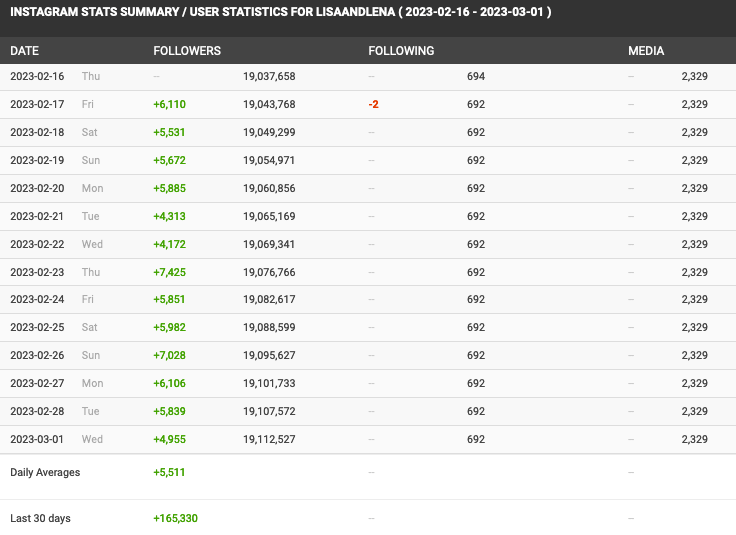Select follower count 19,060,856
Image resolution: width=736 pixels, height=535 pixels.
269,188
